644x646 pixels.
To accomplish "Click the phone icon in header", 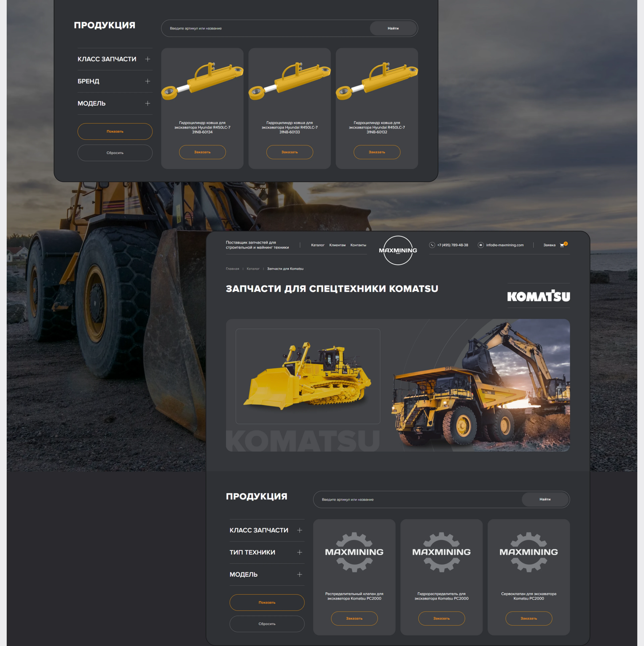I will (x=432, y=245).
